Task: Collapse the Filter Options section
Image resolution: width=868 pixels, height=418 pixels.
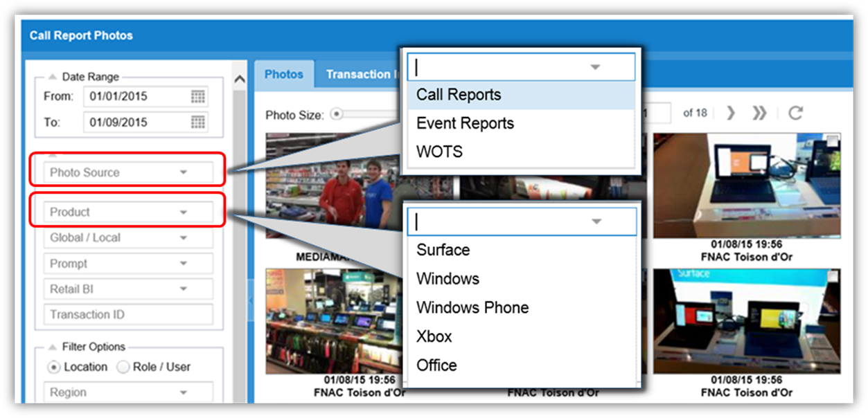Action: coord(53,347)
